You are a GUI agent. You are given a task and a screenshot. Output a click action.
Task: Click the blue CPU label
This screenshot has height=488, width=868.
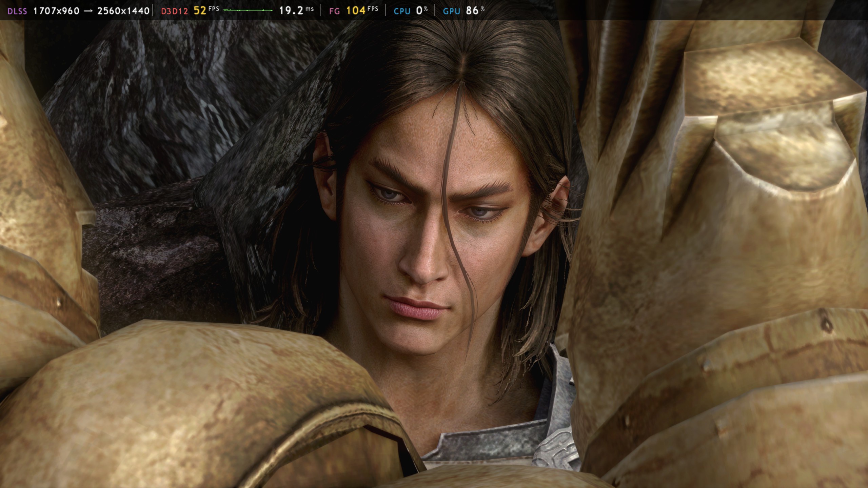click(x=402, y=11)
